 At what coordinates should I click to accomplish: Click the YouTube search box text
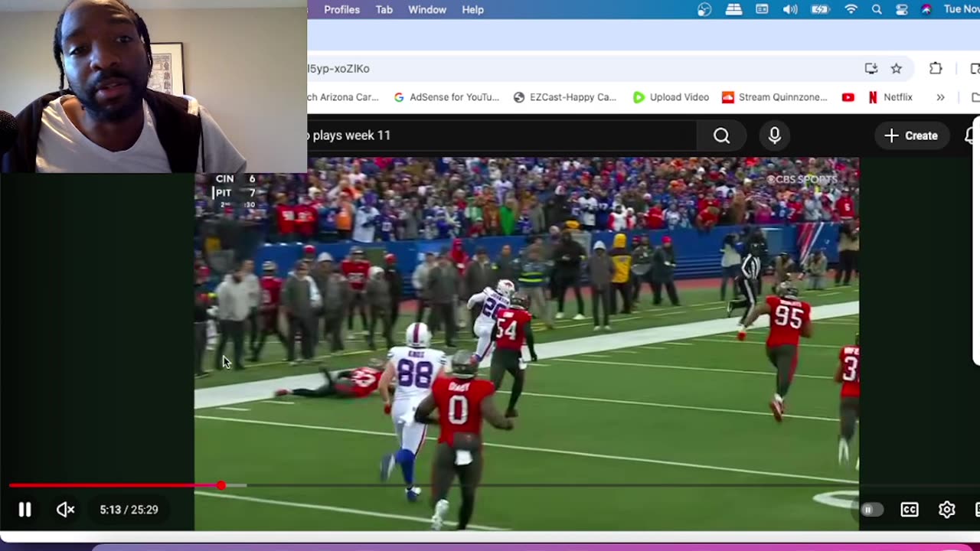(349, 135)
